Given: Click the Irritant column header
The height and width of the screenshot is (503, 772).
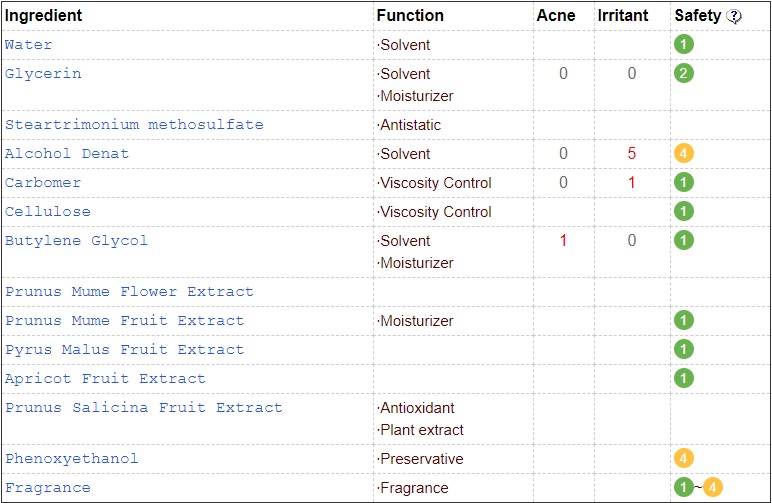Looking at the screenshot, I should coord(623,15).
